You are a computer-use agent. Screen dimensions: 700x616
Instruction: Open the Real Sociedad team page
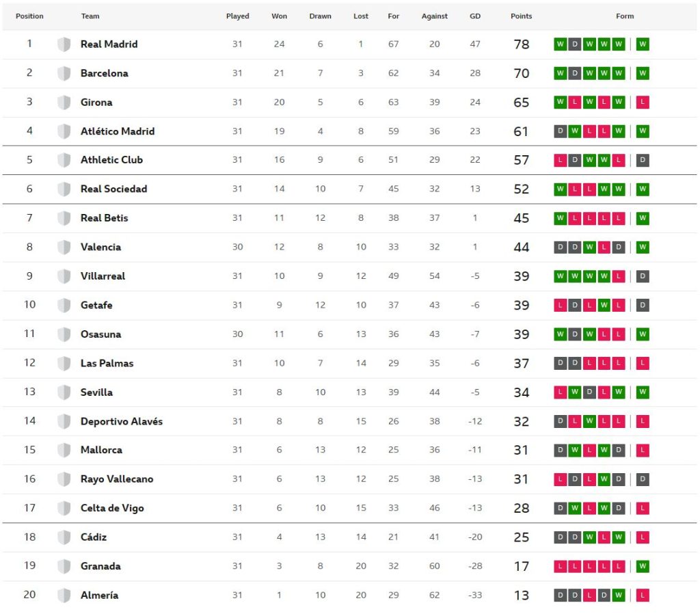coord(113,189)
